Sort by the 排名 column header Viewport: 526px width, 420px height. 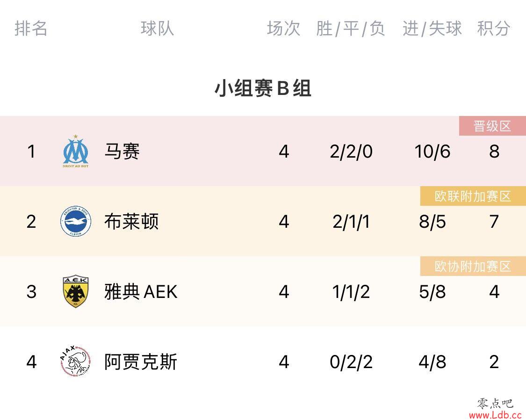[x=31, y=28]
